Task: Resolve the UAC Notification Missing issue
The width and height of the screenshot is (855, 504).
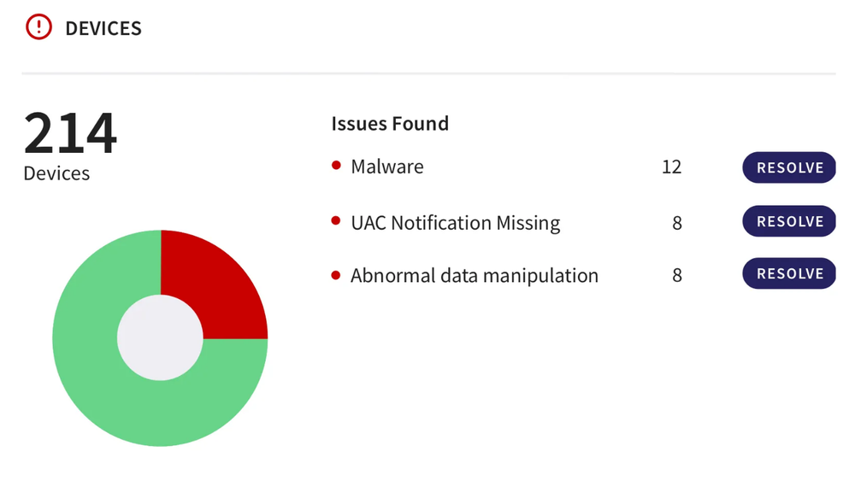Action: point(789,221)
